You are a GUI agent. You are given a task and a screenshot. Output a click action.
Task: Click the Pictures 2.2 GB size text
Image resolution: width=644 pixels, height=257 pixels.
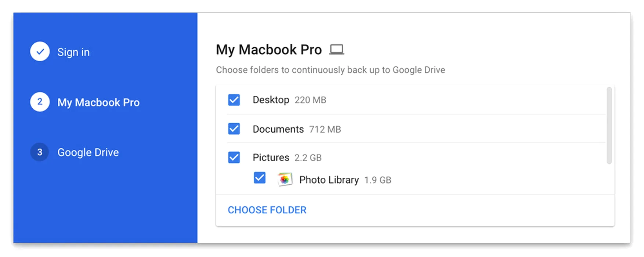coord(308,158)
